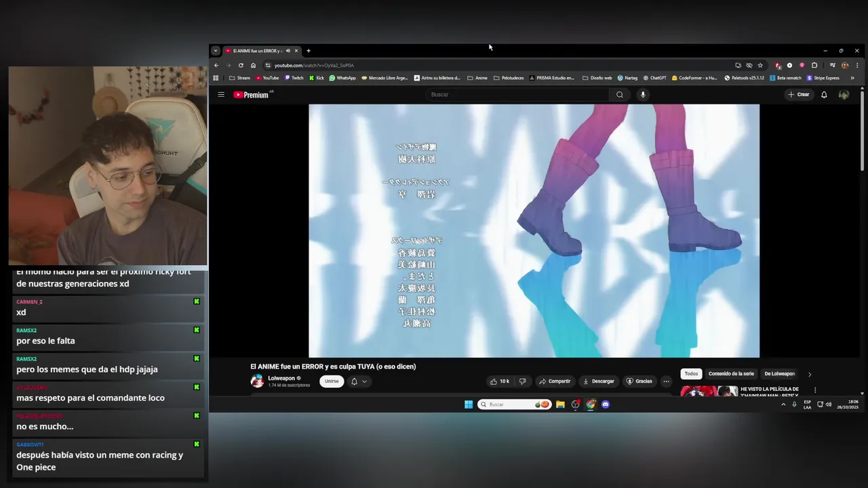This screenshot has width=868, height=488.
Task: Show more bookmarks with the double chevron
Action: click(x=852, y=78)
